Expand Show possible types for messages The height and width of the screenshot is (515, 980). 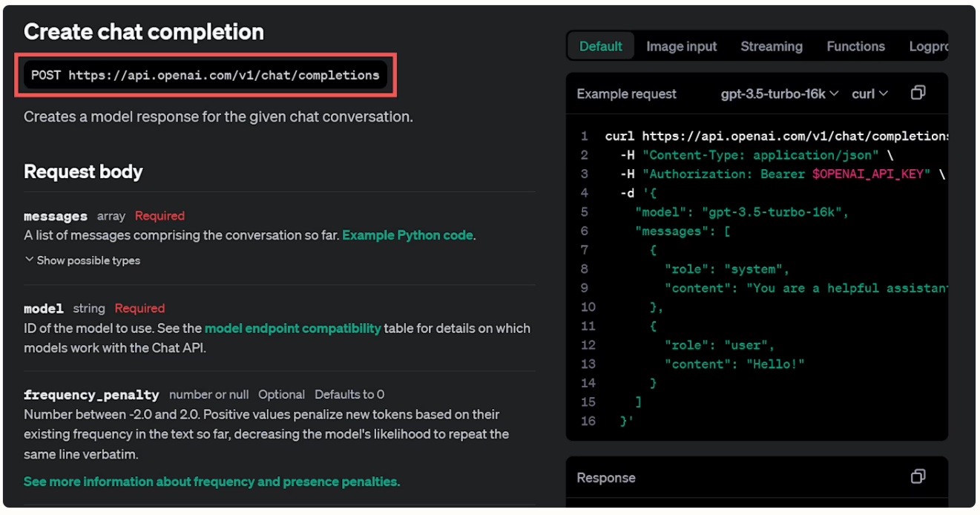(82, 260)
